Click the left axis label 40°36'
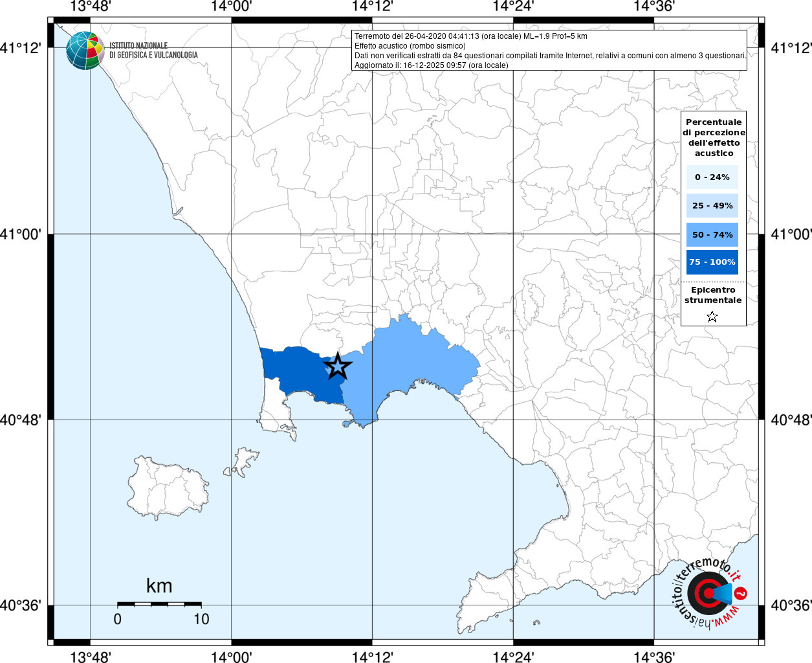 click(21, 605)
